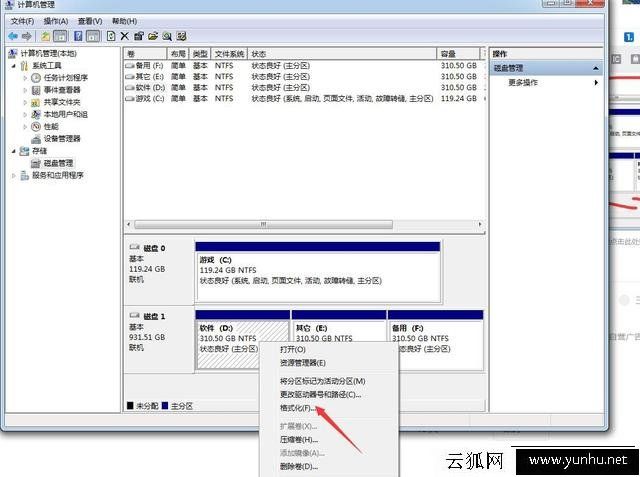The height and width of the screenshot is (477, 640).
Task: Click the horizontal scrollbar thumb in volume list
Action: coord(264,224)
